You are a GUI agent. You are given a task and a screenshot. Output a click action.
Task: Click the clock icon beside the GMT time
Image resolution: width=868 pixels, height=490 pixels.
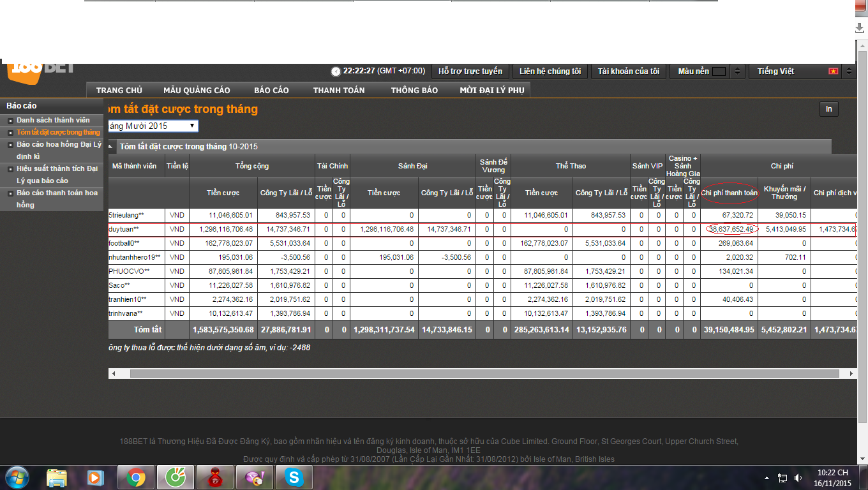[x=336, y=71]
